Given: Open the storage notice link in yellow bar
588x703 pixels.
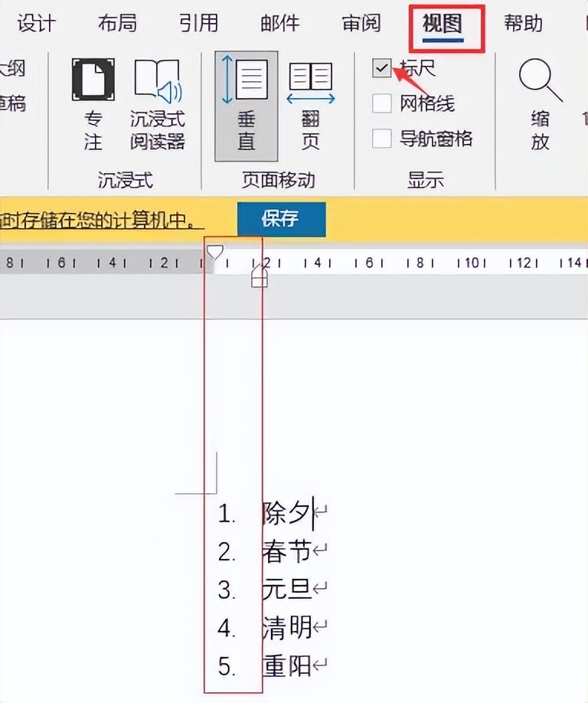Looking at the screenshot, I should click(102, 220).
